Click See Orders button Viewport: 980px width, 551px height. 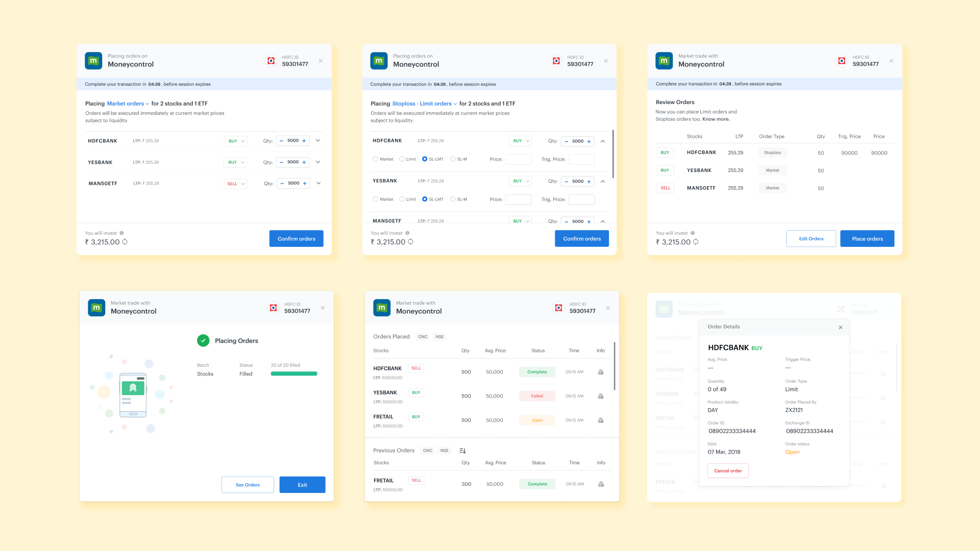[x=248, y=485]
